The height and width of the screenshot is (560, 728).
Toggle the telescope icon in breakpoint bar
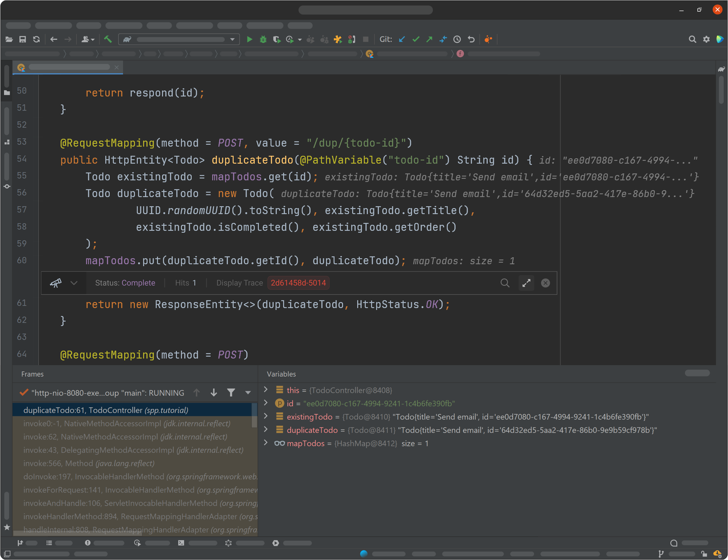point(56,283)
